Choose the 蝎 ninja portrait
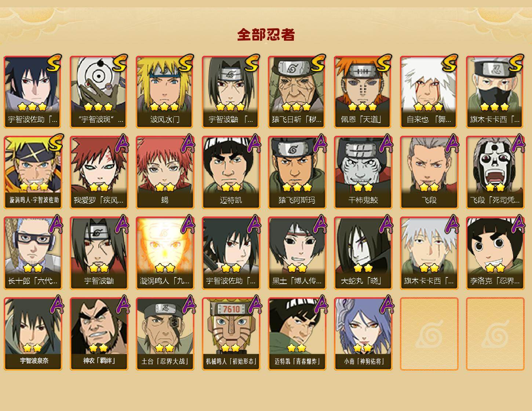 (x=165, y=172)
